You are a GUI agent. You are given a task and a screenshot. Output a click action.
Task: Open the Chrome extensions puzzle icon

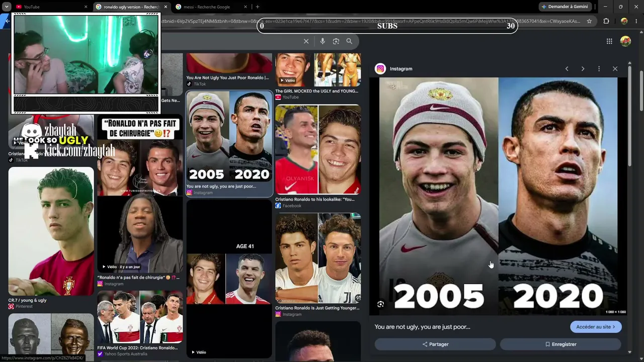[606, 21]
